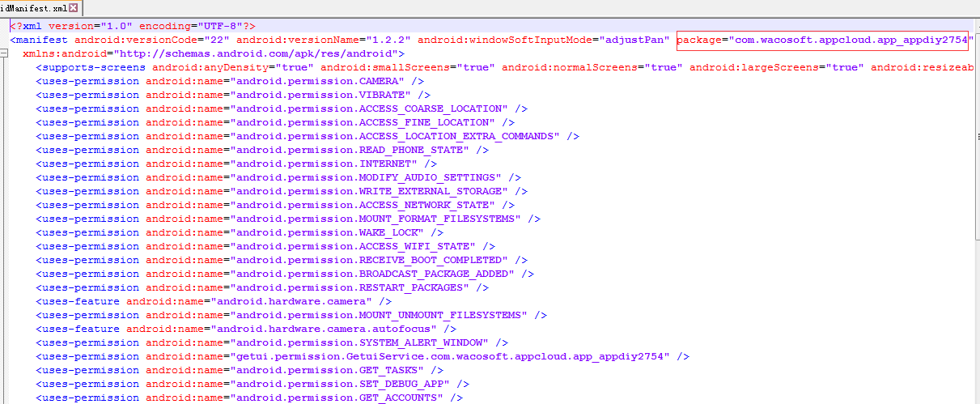Click the android.permission.VIBRATE line
The image size is (980, 404).
[x=233, y=95]
